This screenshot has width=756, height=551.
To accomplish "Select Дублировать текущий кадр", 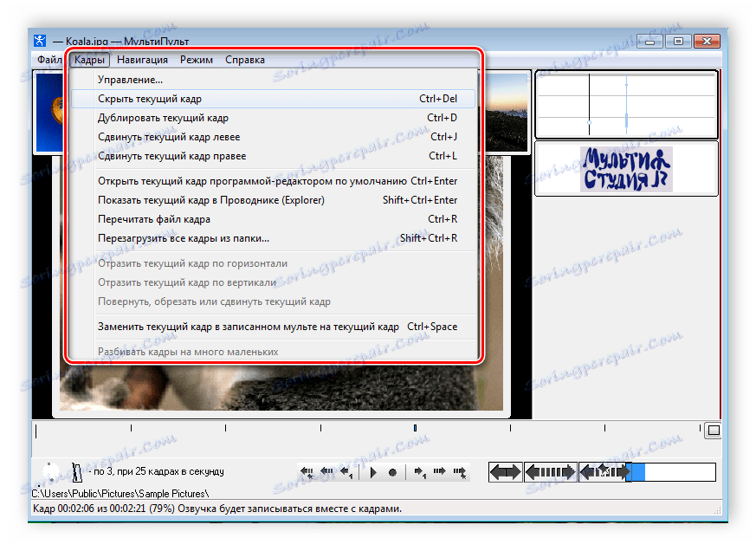I will coord(273,118).
